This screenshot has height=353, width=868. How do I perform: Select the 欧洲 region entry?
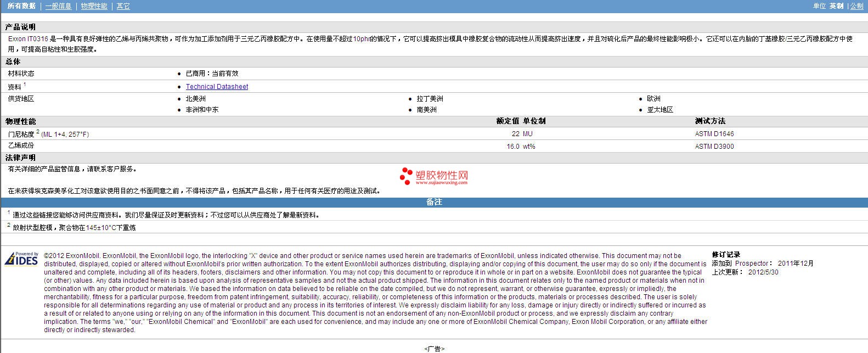tap(653, 99)
